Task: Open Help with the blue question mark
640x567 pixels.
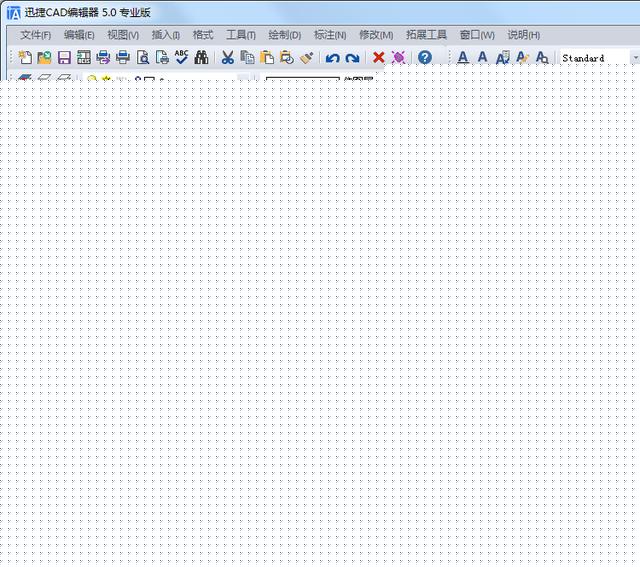Action: pyautogui.click(x=425, y=57)
